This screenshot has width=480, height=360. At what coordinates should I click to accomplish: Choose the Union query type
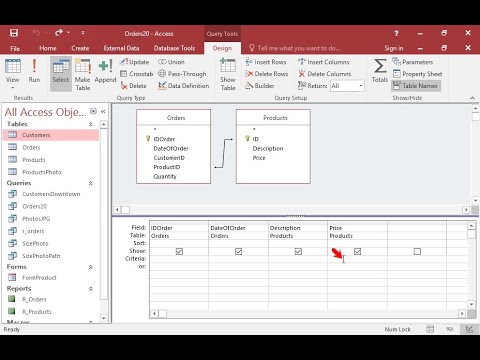pyautogui.click(x=171, y=62)
